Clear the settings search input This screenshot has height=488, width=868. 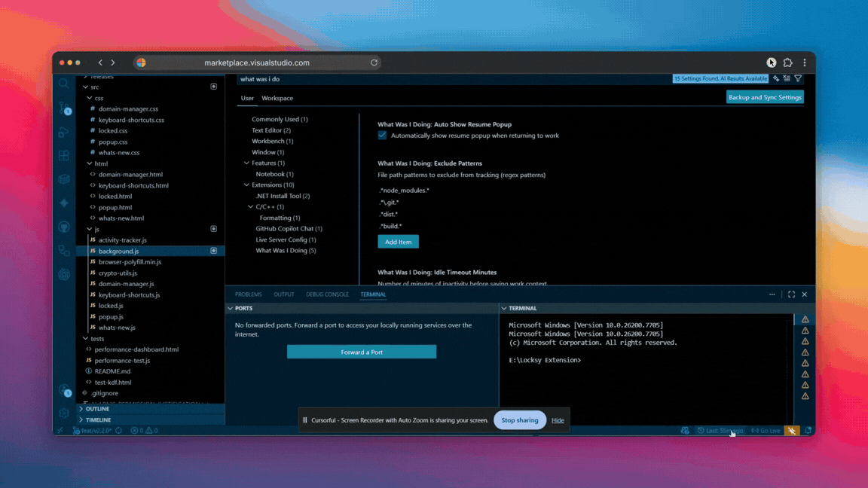(787, 78)
